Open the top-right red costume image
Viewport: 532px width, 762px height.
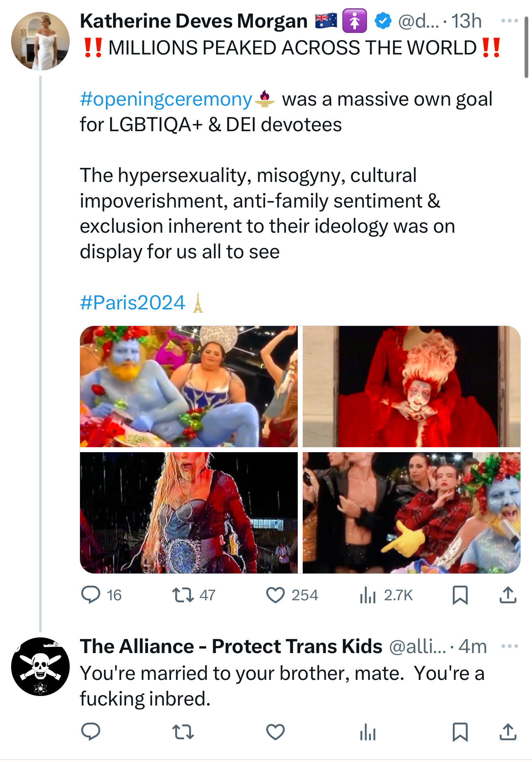[411, 387]
